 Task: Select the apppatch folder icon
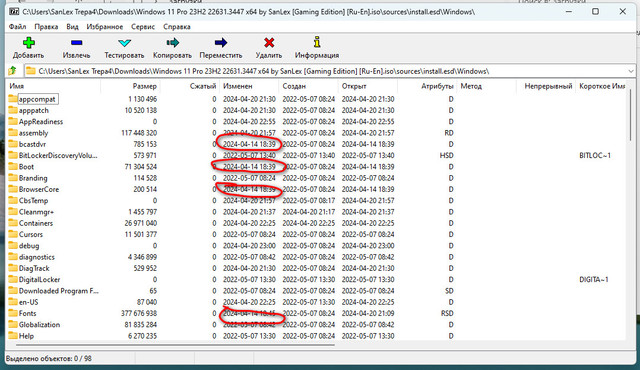(13, 110)
